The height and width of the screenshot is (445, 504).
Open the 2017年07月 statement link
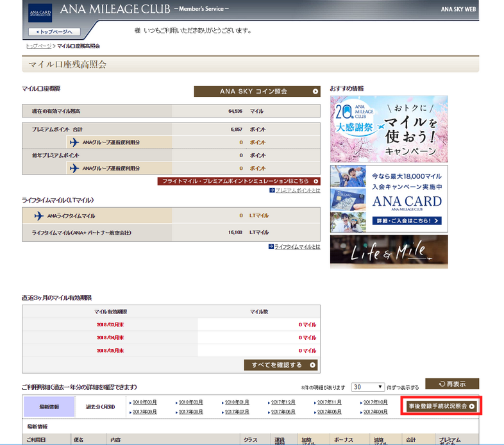pyautogui.click(x=237, y=412)
